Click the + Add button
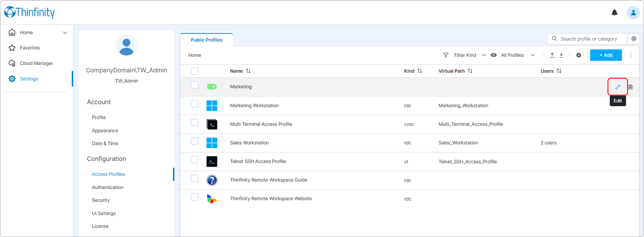 tap(606, 55)
